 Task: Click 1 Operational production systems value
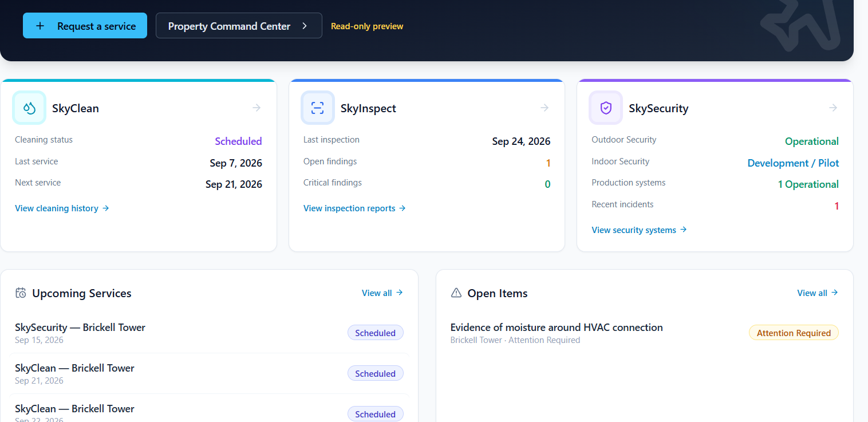[x=808, y=184]
